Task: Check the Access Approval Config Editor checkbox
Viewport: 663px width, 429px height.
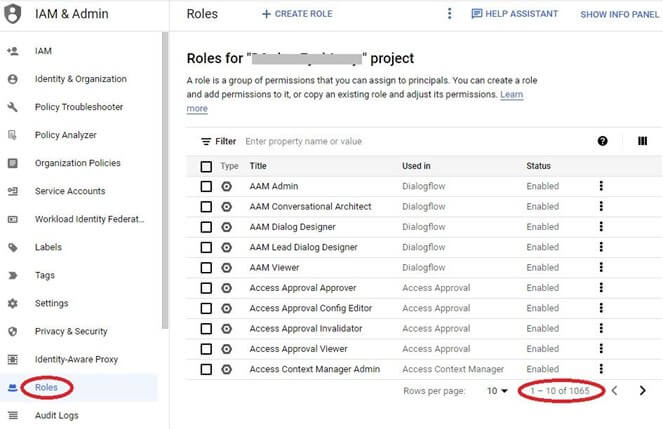Action: [206, 308]
